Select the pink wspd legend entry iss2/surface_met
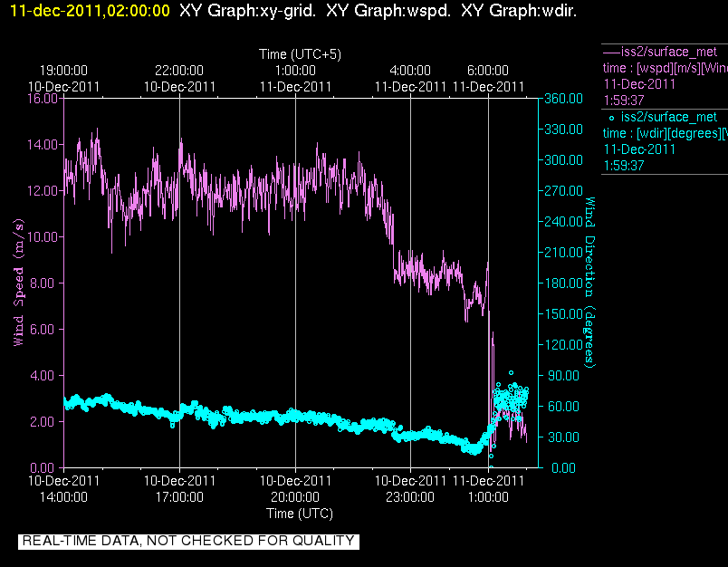This screenshot has width=728, height=567. point(669,52)
